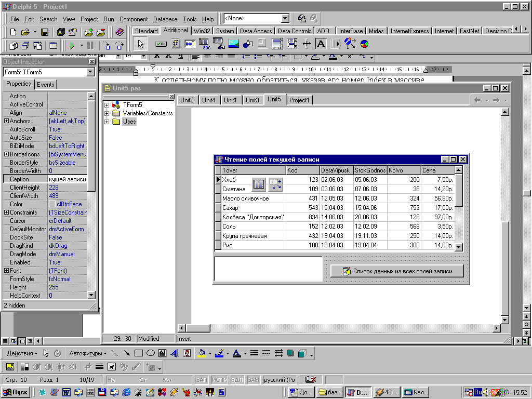Select the MaskEdit component icon
The image size is (532, 399).
point(190,44)
